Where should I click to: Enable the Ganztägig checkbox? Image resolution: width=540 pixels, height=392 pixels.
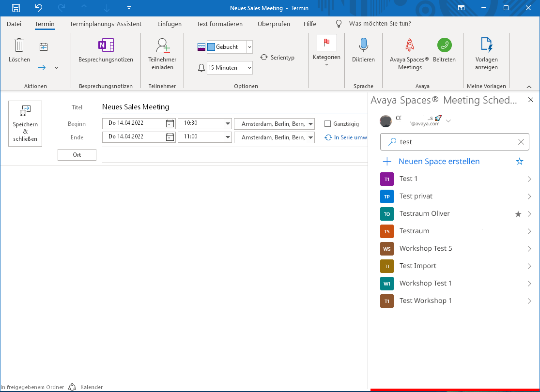[x=328, y=123]
